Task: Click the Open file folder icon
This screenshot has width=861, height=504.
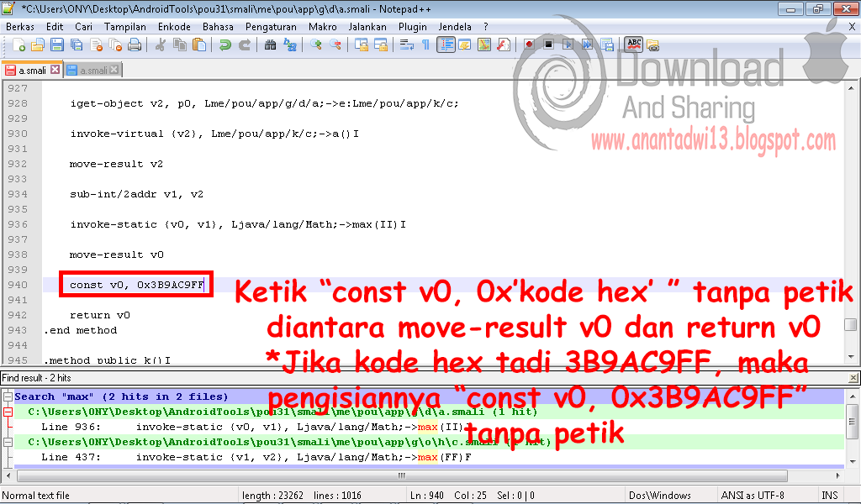Action: (x=37, y=45)
